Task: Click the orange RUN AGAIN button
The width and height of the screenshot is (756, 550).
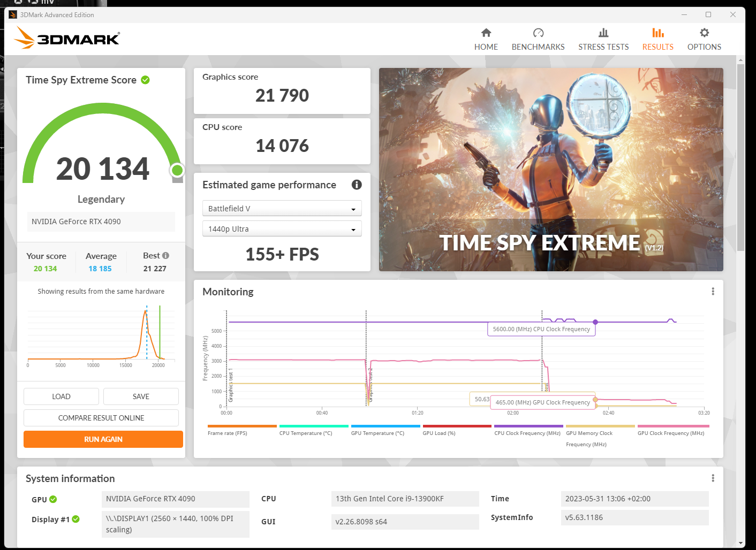Action: pos(103,439)
